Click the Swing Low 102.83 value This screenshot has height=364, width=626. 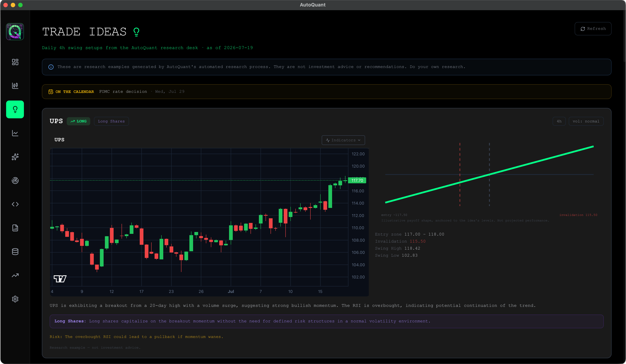point(410,255)
